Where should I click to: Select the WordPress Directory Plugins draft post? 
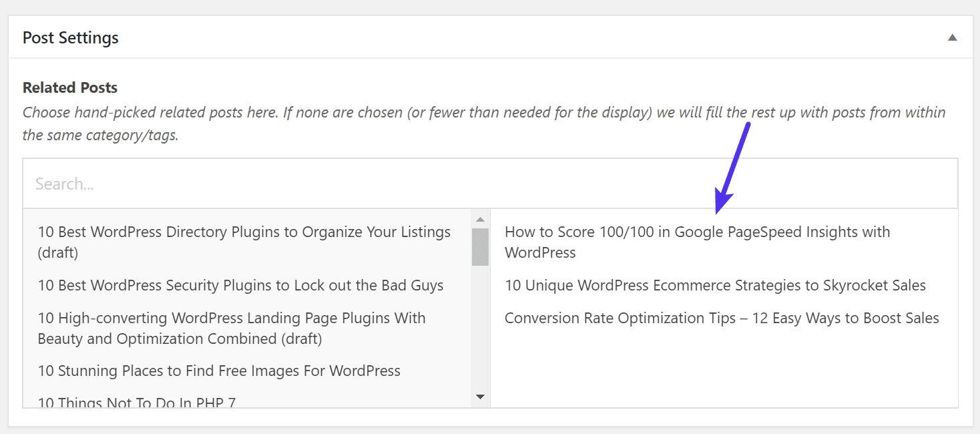pos(244,242)
